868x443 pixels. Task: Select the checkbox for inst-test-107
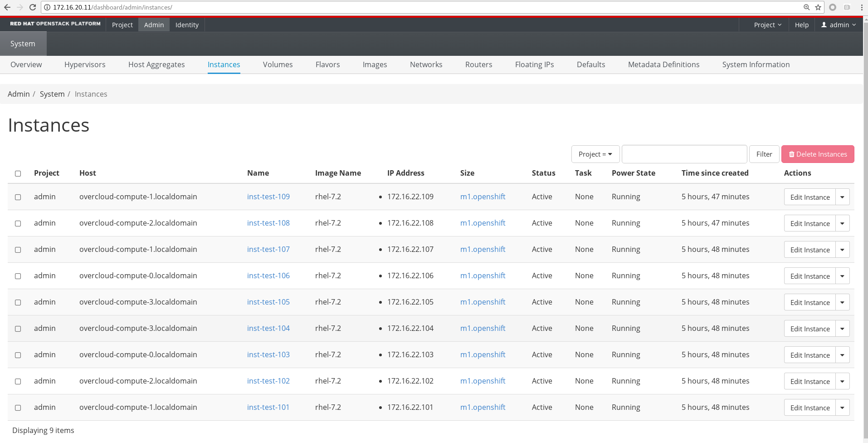click(x=18, y=250)
